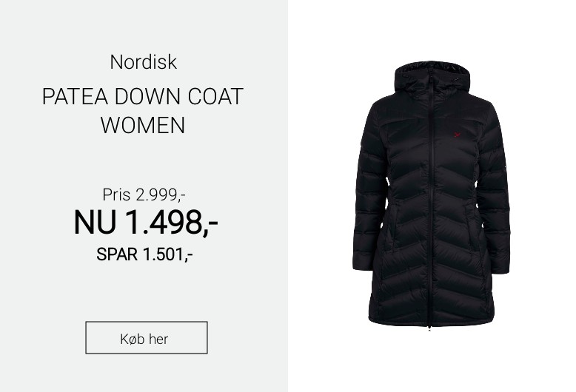Click the hood of the coat
576x392 pixels.
[x=432, y=80]
